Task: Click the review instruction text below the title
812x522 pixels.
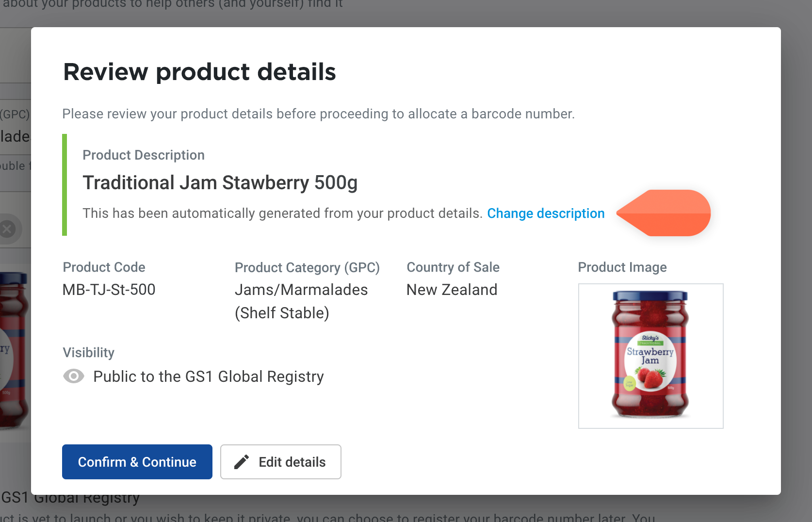Action: click(x=318, y=114)
